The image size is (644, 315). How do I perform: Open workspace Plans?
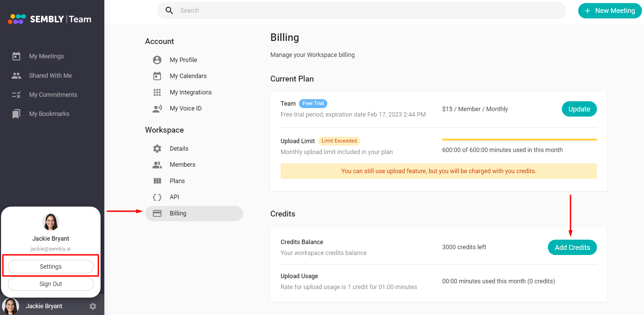194,181
